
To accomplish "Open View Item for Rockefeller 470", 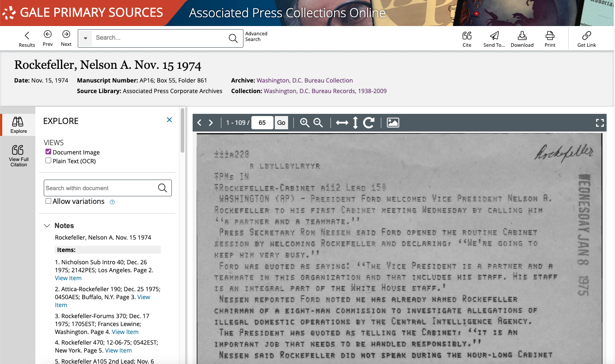I will pyautogui.click(x=118, y=350).
